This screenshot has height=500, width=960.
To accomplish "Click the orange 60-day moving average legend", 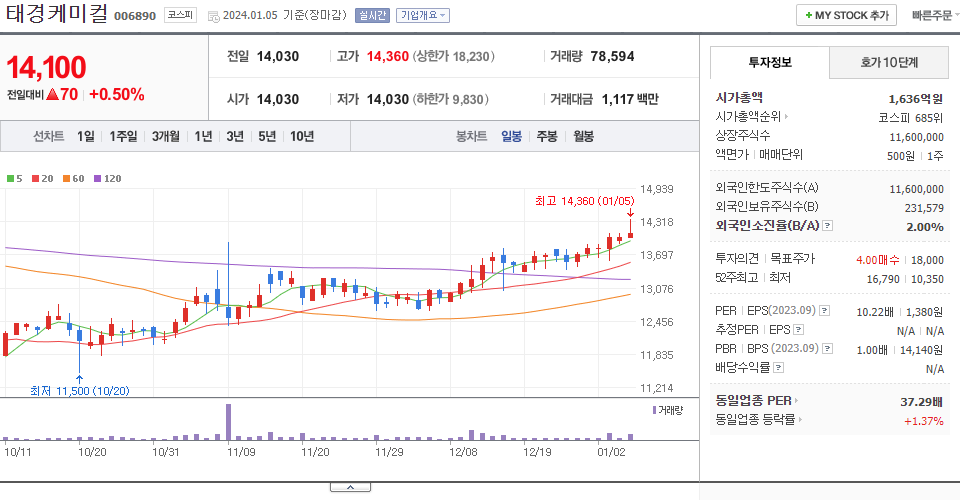I will (x=73, y=179).
